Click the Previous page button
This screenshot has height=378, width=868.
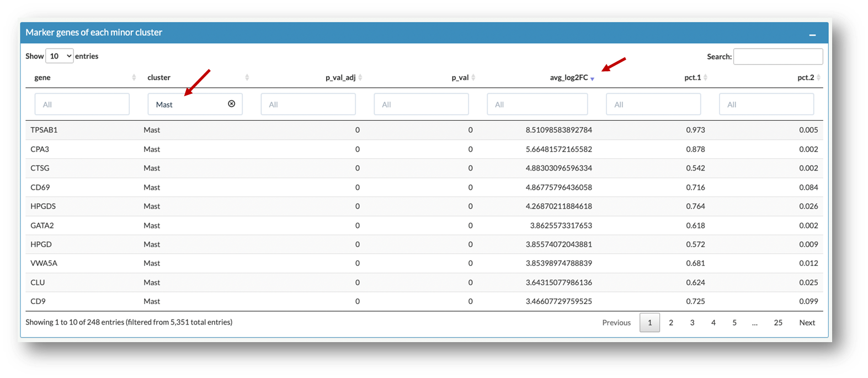[x=616, y=323]
